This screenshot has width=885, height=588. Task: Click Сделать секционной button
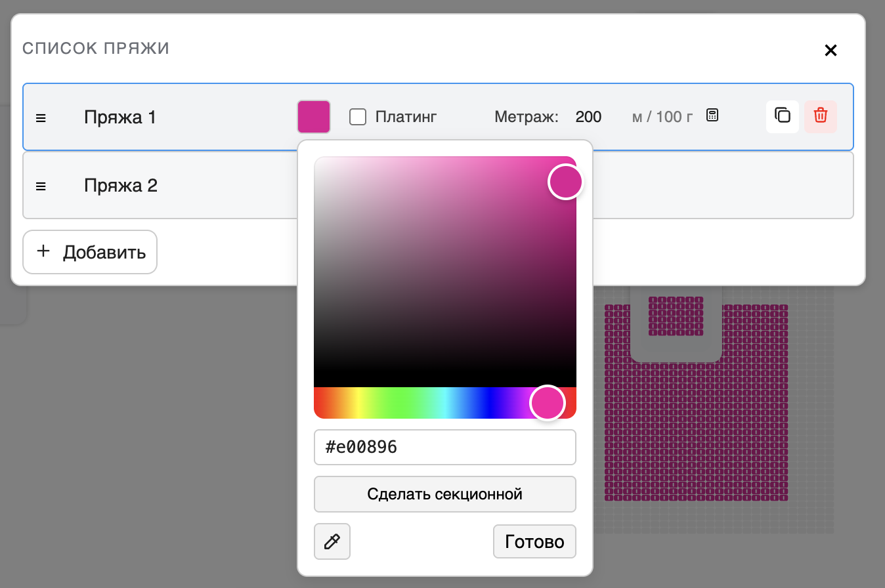(445, 493)
